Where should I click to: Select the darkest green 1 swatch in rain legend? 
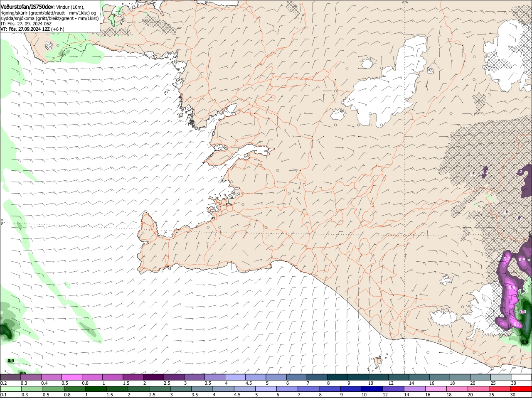pyautogui.click(x=96, y=389)
